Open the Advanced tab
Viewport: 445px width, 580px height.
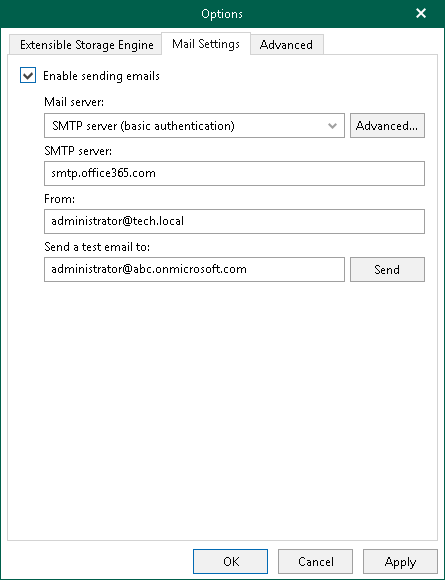pos(286,45)
